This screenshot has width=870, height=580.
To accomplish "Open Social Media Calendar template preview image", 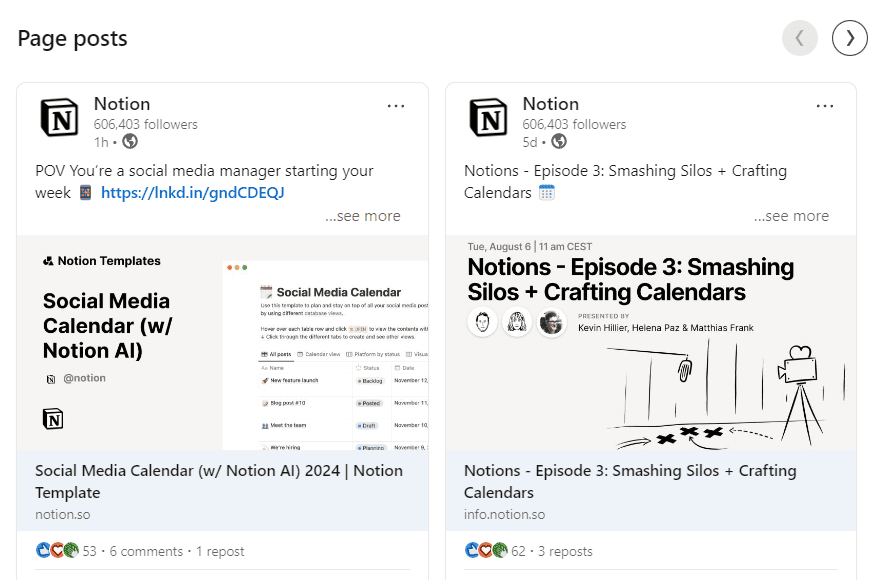I will pos(222,342).
